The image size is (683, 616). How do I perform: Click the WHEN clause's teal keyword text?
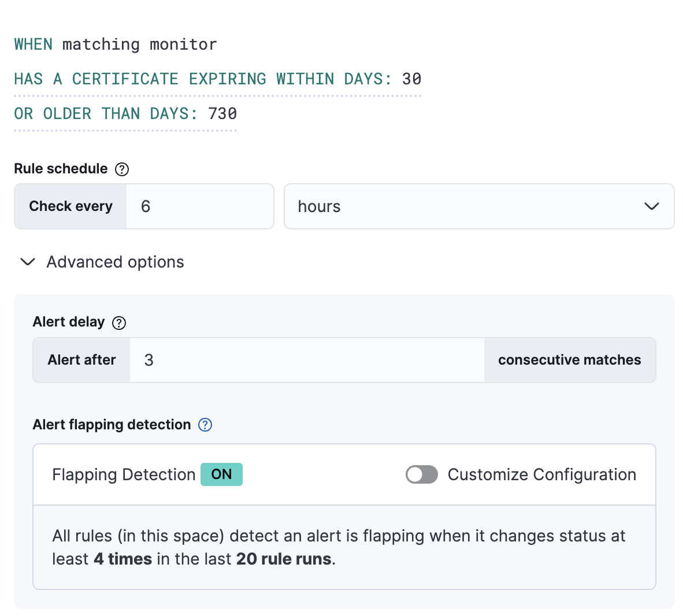point(33,44)
